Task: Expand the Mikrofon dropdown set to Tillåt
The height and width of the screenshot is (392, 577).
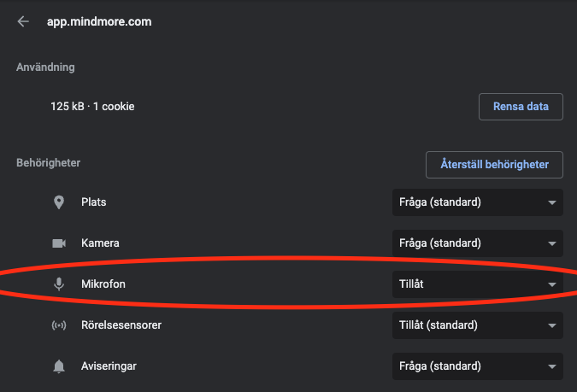Action: click(477, 284)
